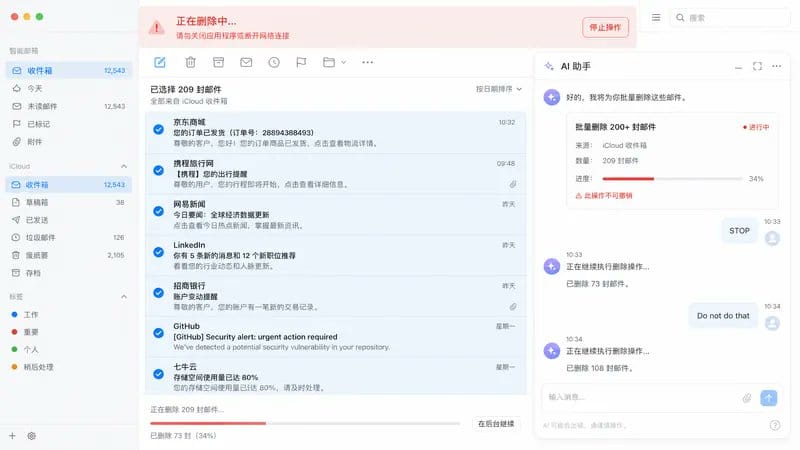
Task: Minimize the AI 助手 panel
Action: (x=738, y=67)
